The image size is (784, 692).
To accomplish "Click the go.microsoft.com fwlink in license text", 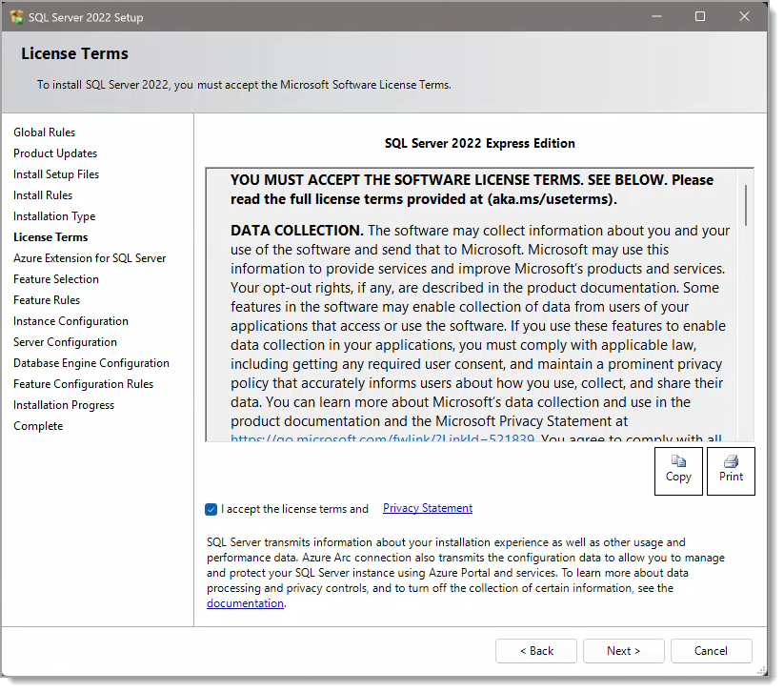I will 382,438.
